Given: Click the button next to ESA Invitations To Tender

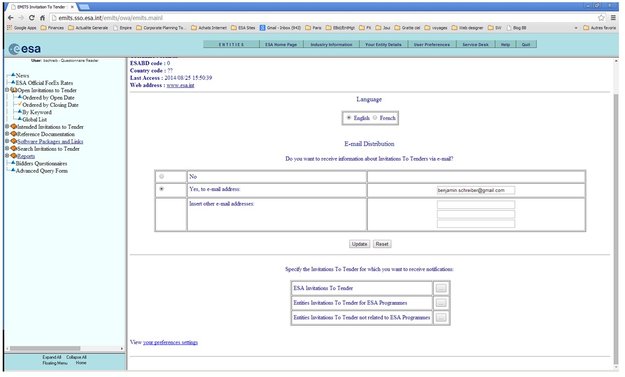Looking at the screenshot, I should [x=441, y=288].
